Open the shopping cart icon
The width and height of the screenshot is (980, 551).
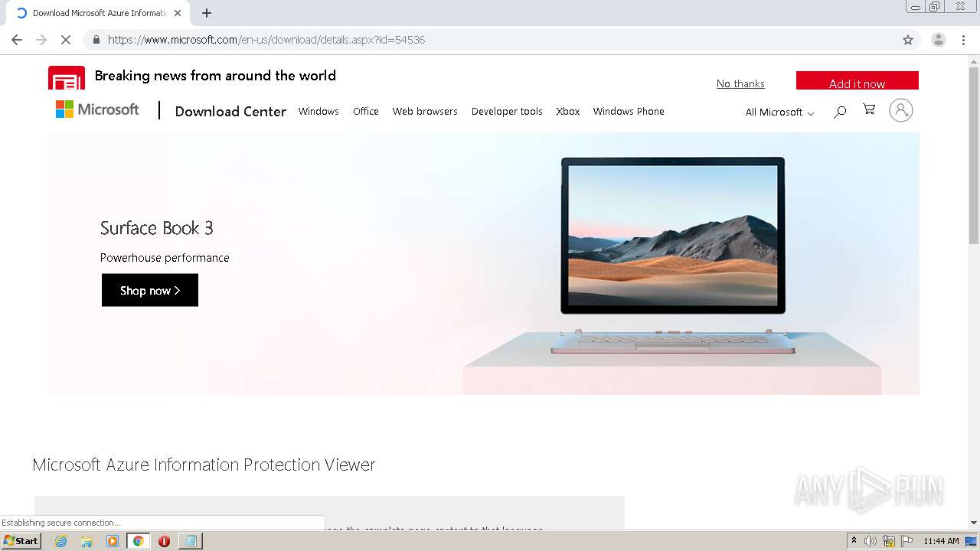(x=869, y=110)
